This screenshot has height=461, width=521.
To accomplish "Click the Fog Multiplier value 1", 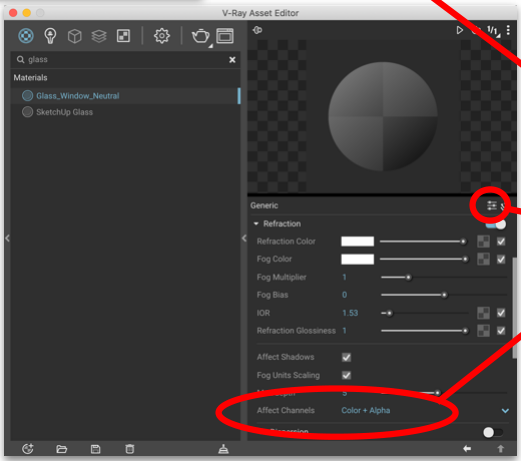I will point(345,277).
